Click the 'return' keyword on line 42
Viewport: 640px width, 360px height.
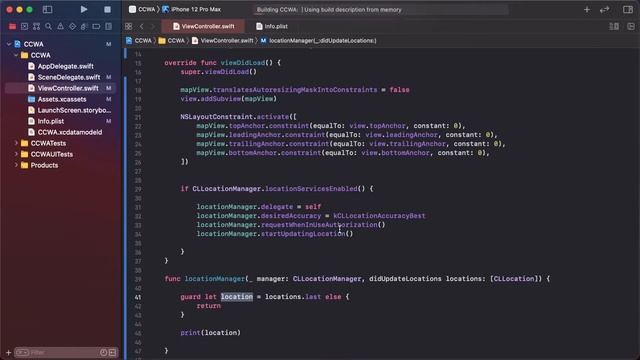(x=209, y=306)
